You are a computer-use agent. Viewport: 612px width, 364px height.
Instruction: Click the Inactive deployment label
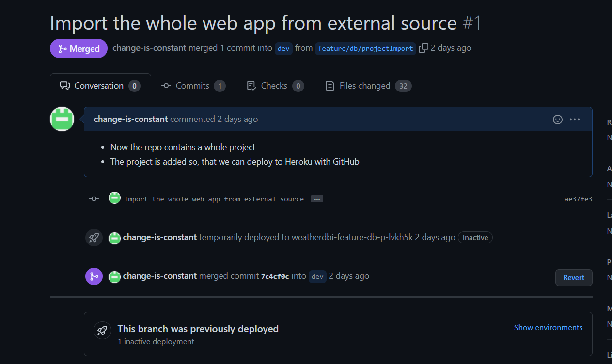tap(475, 238)
